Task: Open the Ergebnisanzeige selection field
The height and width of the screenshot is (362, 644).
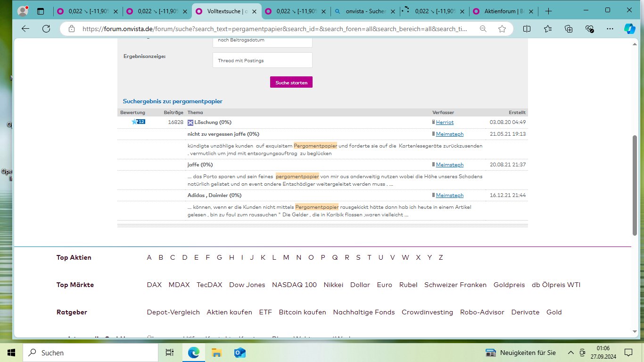Action: [262, 60]
